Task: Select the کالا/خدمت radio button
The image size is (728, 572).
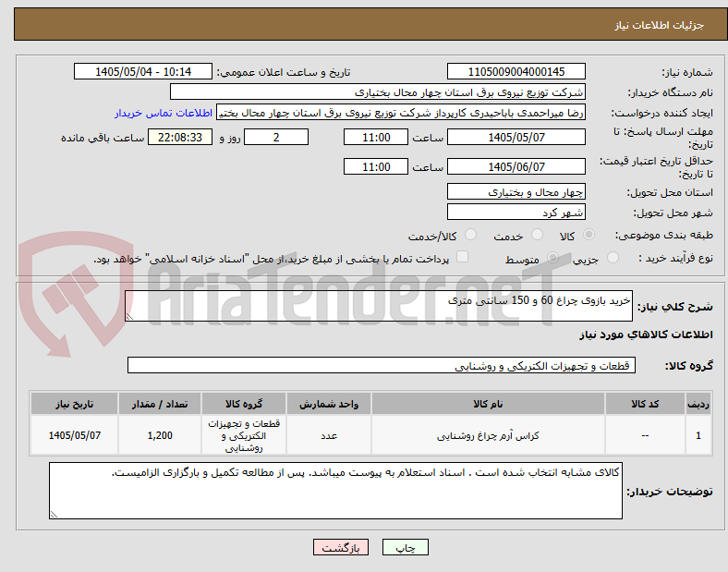Action: (x=471, y=235)
